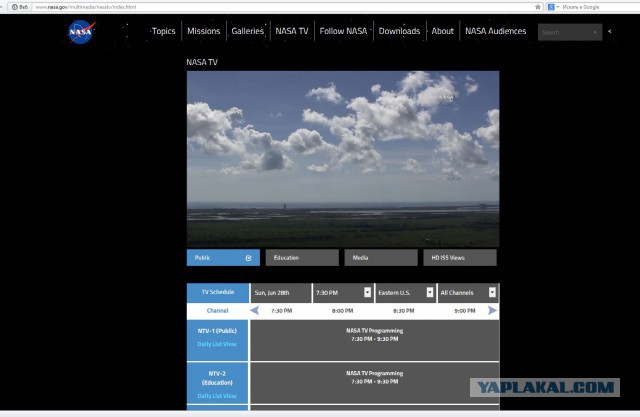The width and height of the screenshot is (640, 417).
Task: Switch to the Media channel
Action: [381, 257]
